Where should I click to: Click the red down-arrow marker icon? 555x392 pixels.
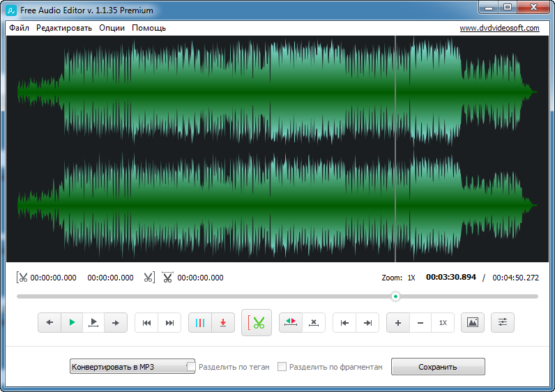223,322
